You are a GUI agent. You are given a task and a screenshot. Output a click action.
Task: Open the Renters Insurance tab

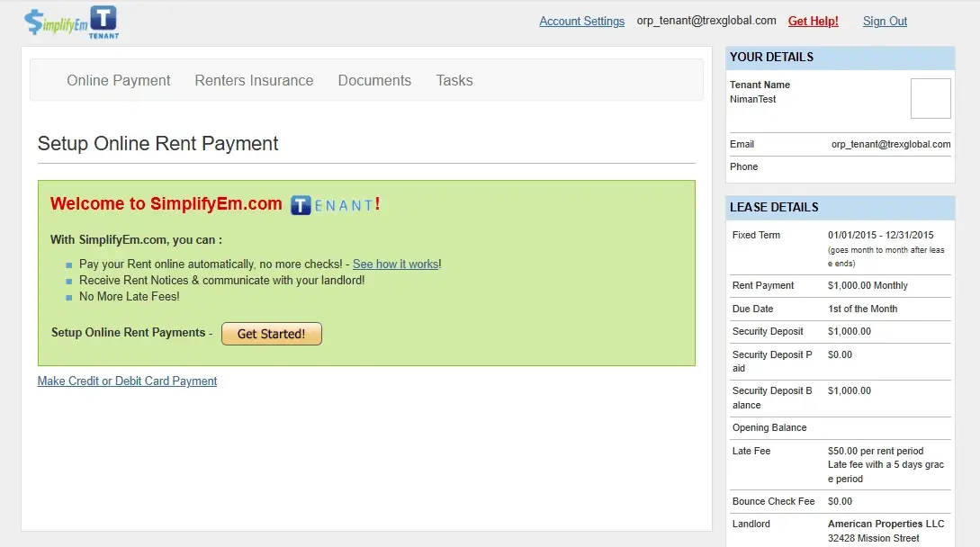point(254,80)
